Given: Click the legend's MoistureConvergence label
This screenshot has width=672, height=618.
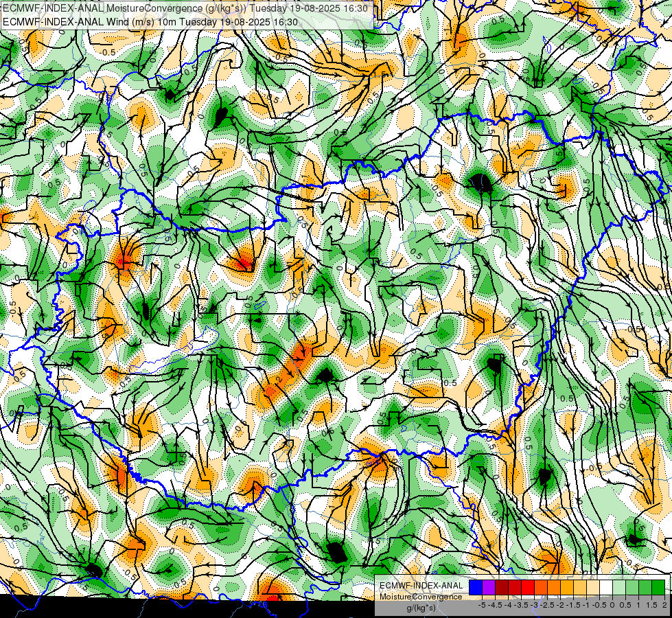Looking at the screenshot, I should point(421,597).
